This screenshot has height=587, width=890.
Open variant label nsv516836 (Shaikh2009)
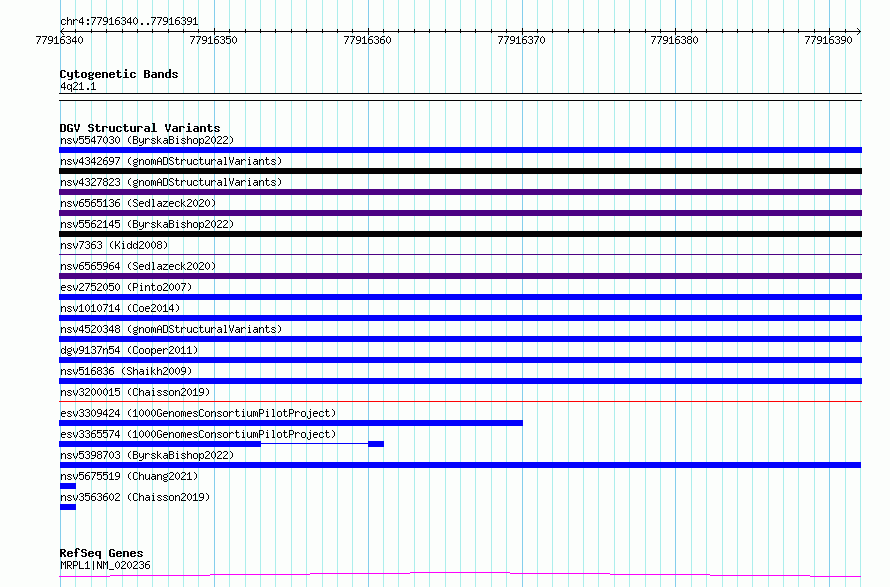[126, 371]
